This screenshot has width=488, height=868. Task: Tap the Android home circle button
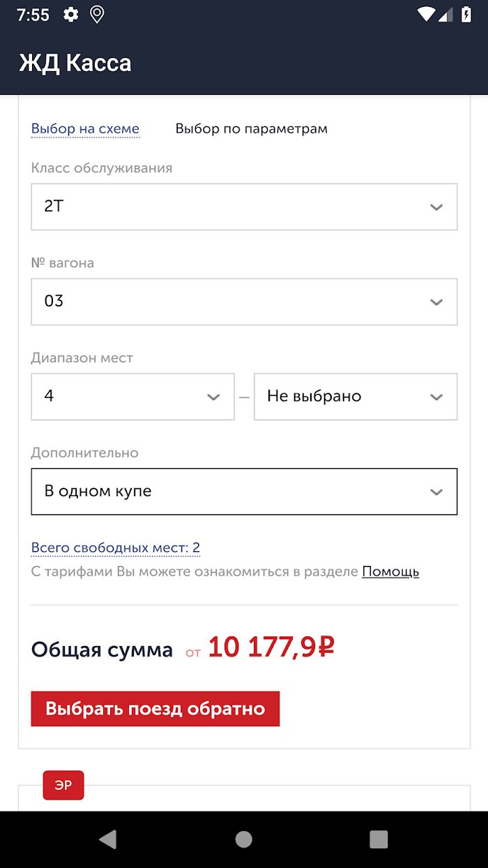coord(244,839)
